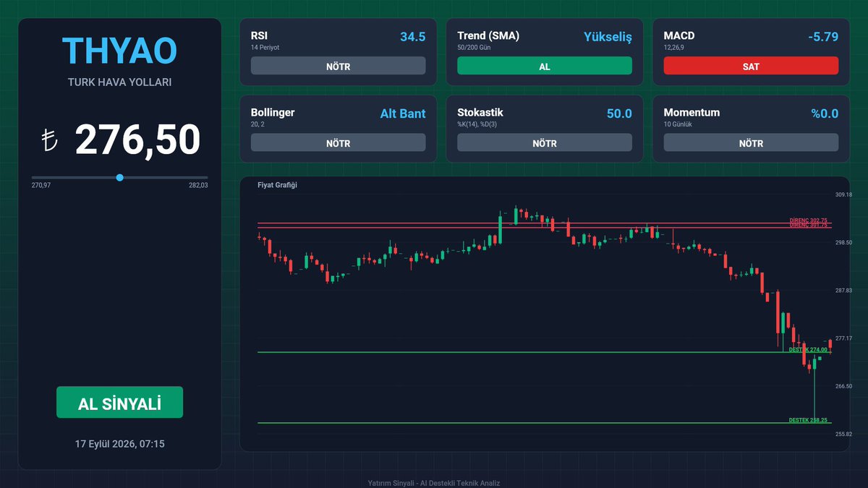Click the AL badge under Trend (SMA)
This screenshot has width=868, height=488.
coord(545,66)
